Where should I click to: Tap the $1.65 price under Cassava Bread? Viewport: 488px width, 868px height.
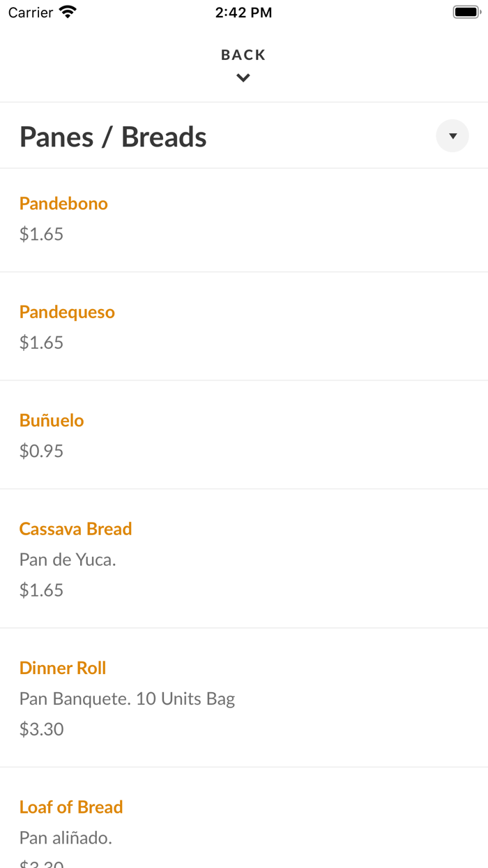41,590
